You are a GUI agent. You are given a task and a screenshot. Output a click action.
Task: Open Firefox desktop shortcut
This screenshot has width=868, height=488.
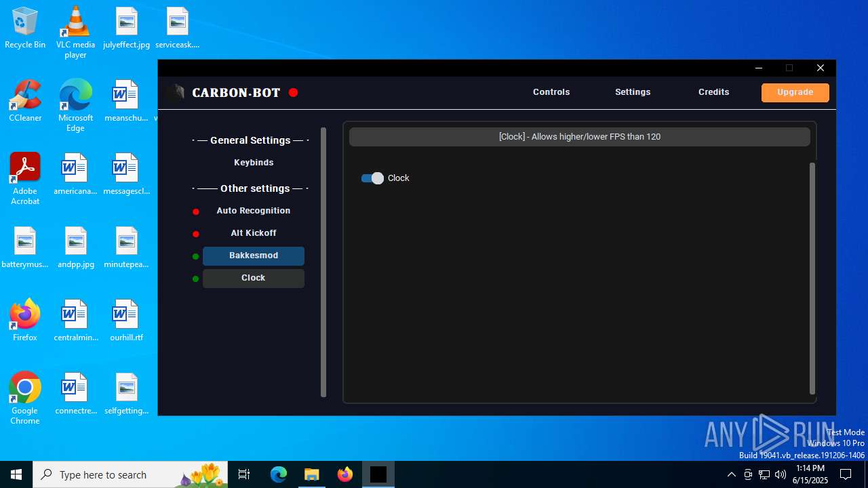point(25,321)
